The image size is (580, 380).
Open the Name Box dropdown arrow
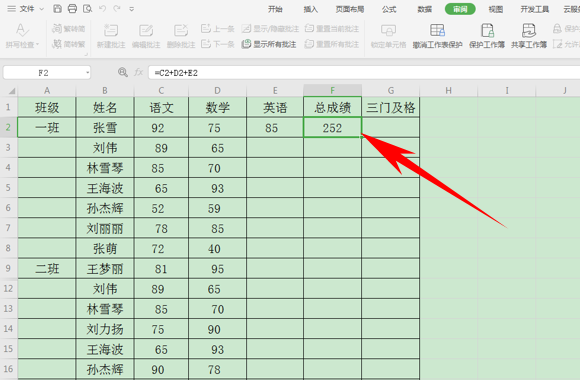[87, 73]
